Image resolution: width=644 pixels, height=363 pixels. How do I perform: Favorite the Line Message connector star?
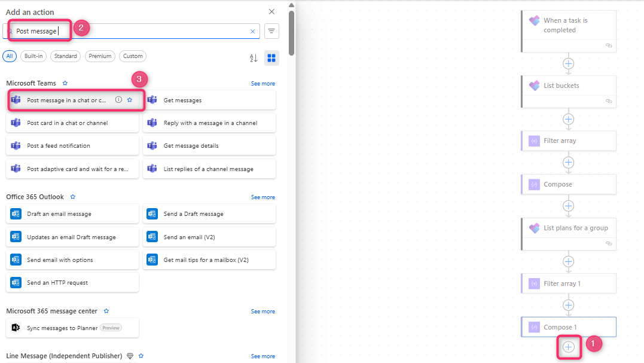click(141, 356)
